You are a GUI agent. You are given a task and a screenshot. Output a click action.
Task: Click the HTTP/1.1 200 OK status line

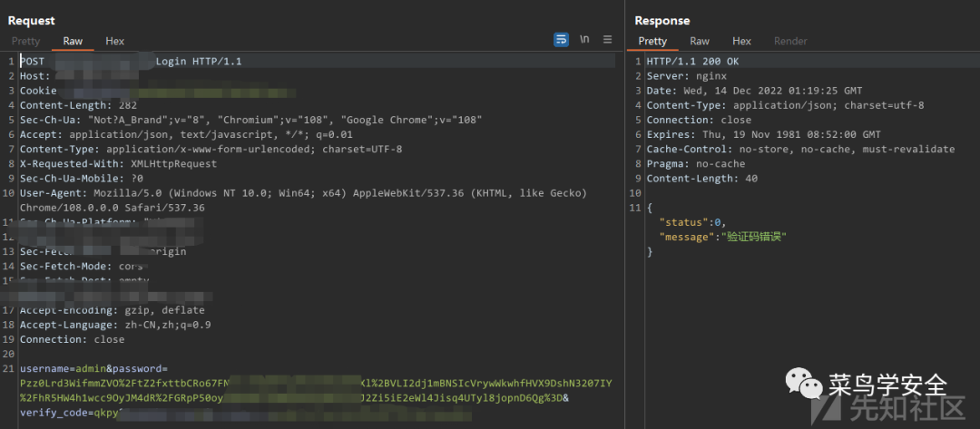coord(692,62)
